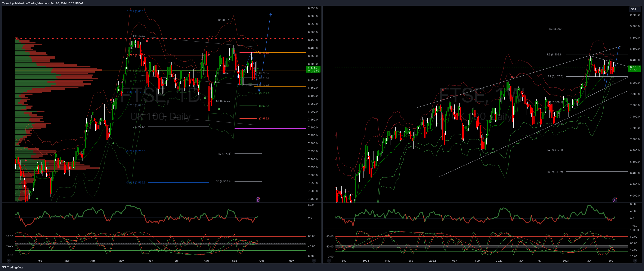Viewport: 644px width, 271px height.
Task: Click '2022' on the weekly time axis
Action: tap(433, 261)
